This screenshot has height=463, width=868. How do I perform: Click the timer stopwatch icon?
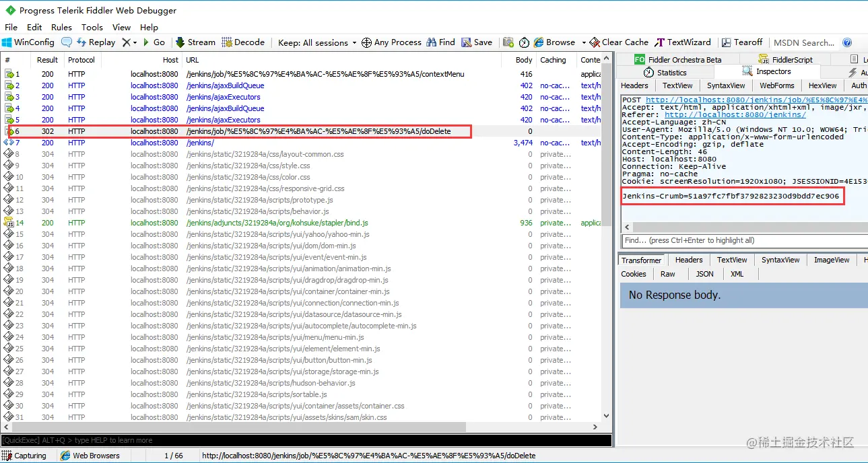524,42
